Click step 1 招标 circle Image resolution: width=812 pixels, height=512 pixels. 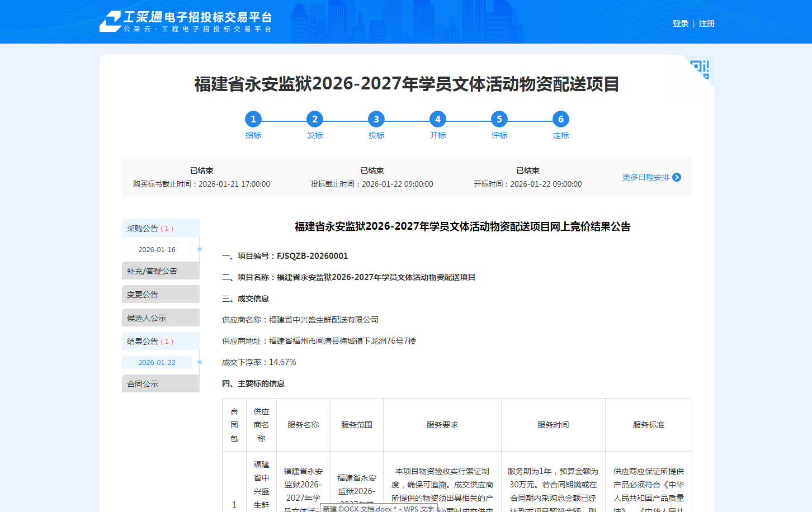pos(253,119)
